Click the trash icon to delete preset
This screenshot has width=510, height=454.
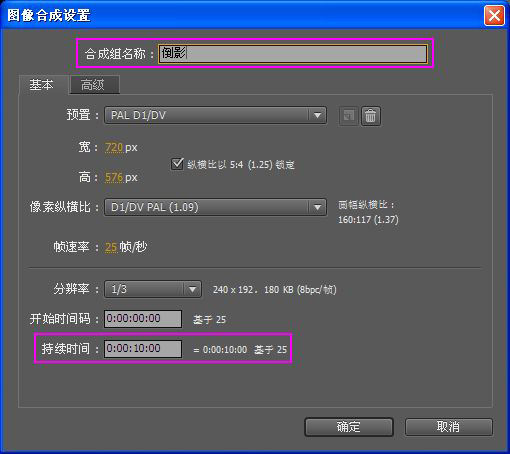371,116
